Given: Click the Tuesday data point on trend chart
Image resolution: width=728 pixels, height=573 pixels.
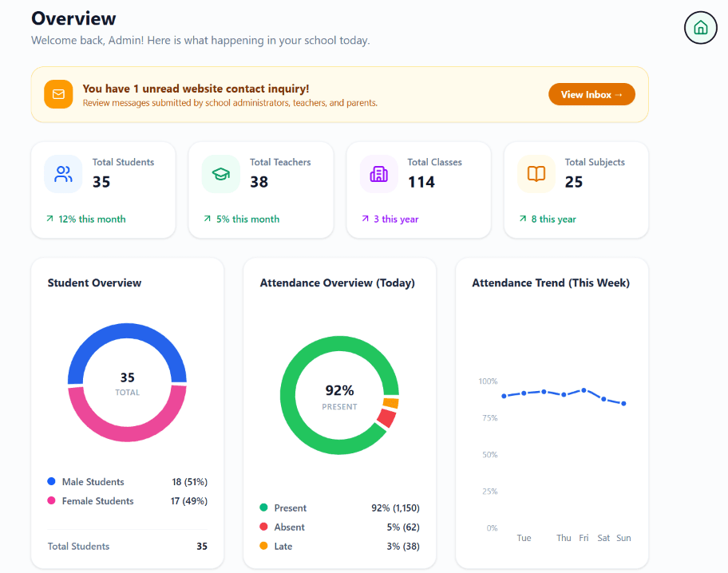Looking at the screenshot, I should (x=524, y=393).
